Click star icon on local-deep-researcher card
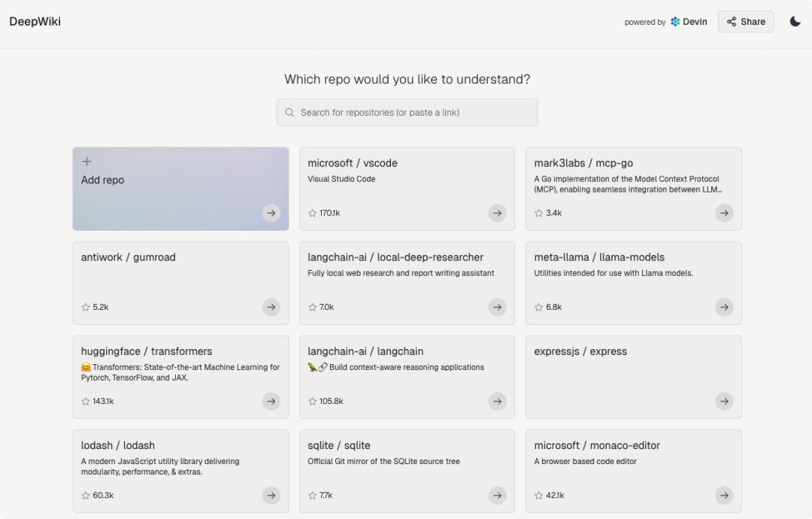The height and width of the screenshot is (519, 812). [312, 307]
